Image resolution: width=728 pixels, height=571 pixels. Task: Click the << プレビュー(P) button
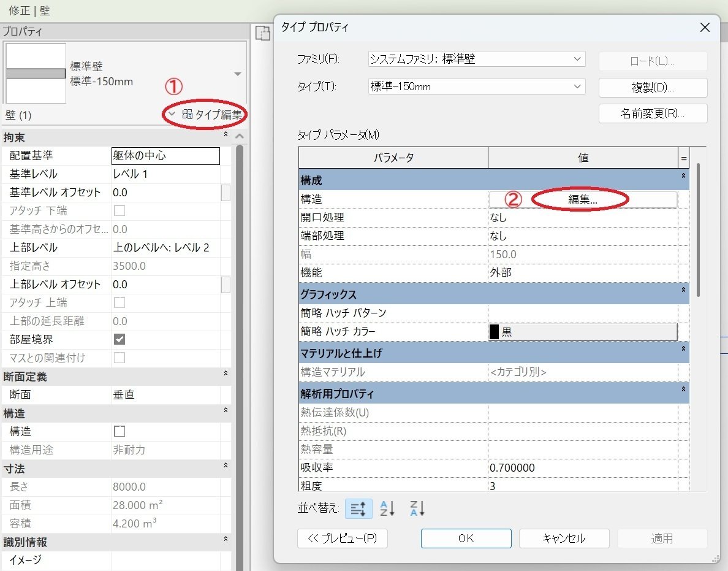[x=342, y=538]
